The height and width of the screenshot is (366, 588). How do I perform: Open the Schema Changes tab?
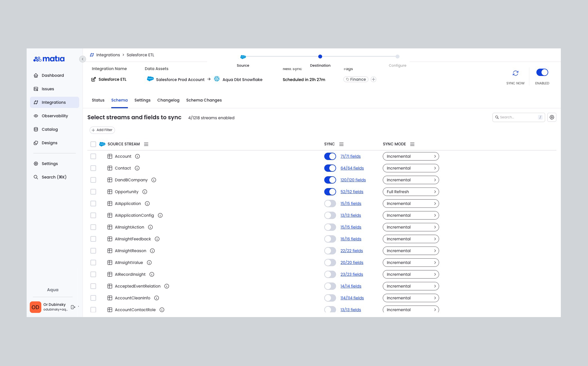204,100
